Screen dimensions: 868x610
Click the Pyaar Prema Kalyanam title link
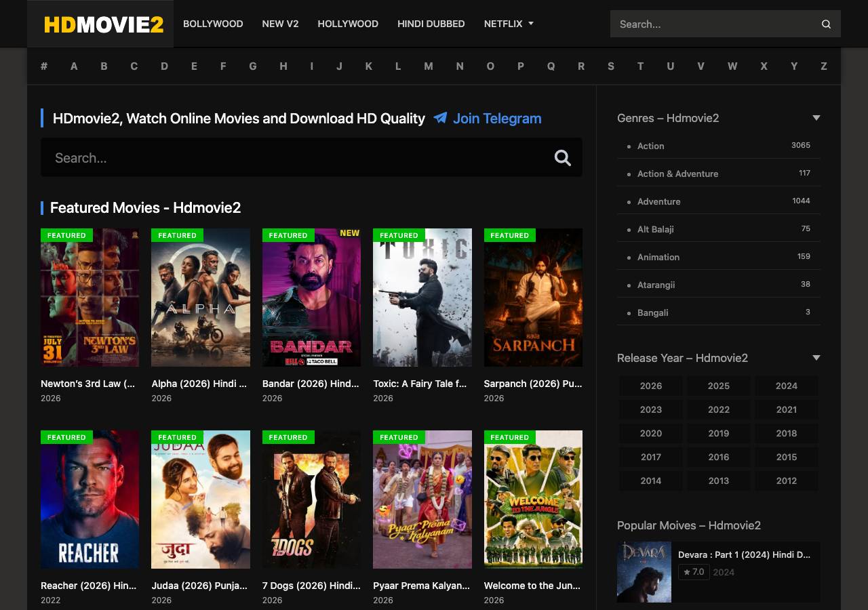[422, 586]
